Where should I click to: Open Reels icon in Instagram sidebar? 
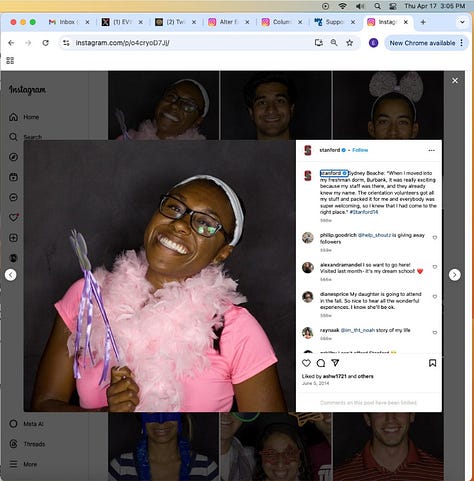click(13, 177)
